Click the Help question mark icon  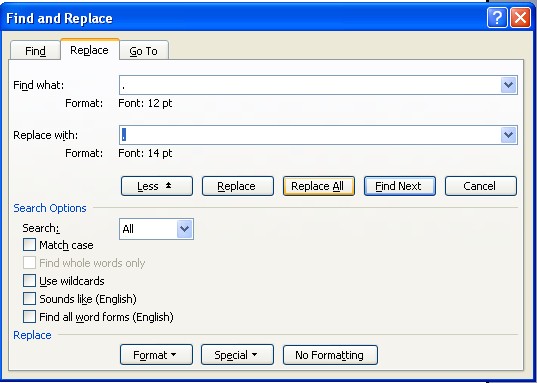(x=497, y=18)
